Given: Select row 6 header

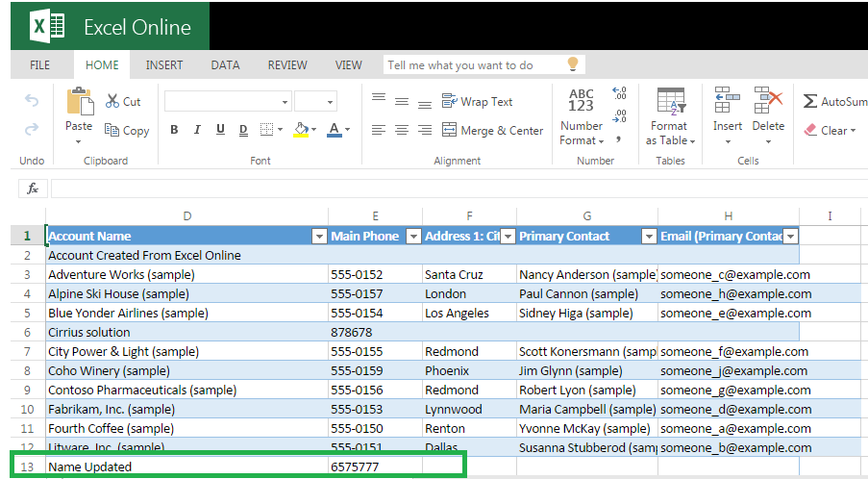Looking at the screenshot, I should 27,332.
